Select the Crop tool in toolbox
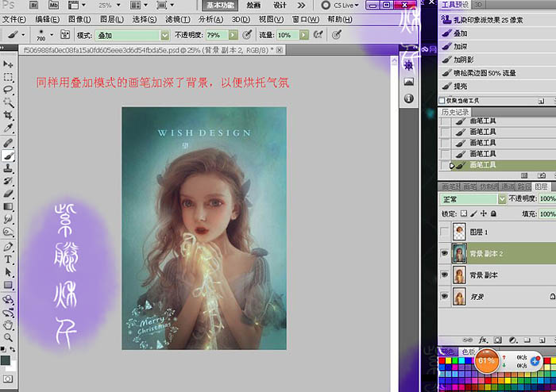The image size is (556, 392). [8, 115]
